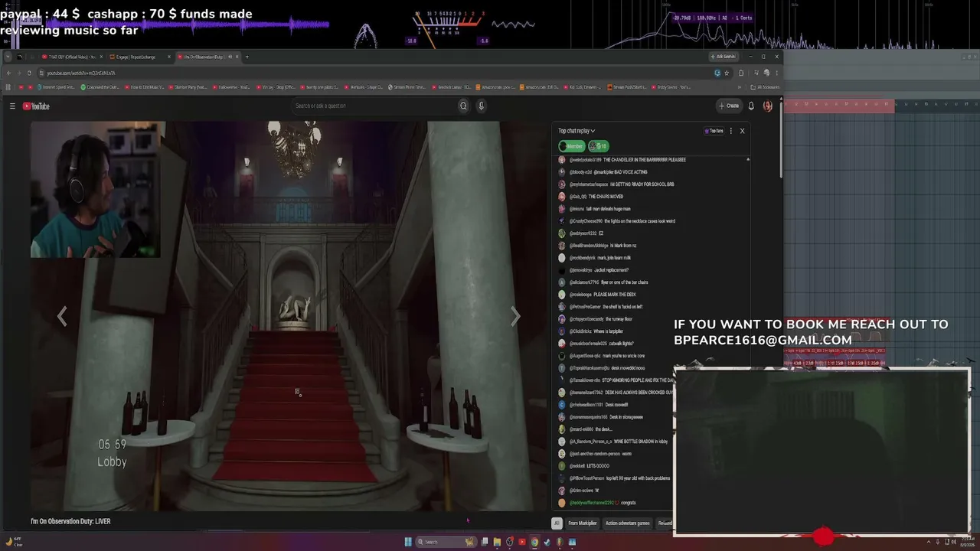Click the YouTube search magnifier button
Screen dimensions: 980x551
pos(463,106)
